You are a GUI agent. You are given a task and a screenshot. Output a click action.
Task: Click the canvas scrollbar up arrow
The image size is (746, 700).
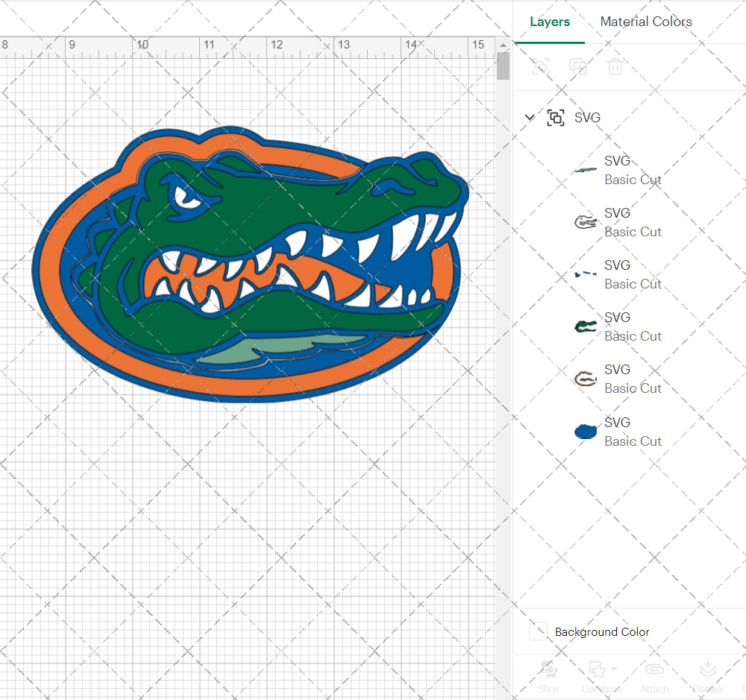tap(503, 45)
